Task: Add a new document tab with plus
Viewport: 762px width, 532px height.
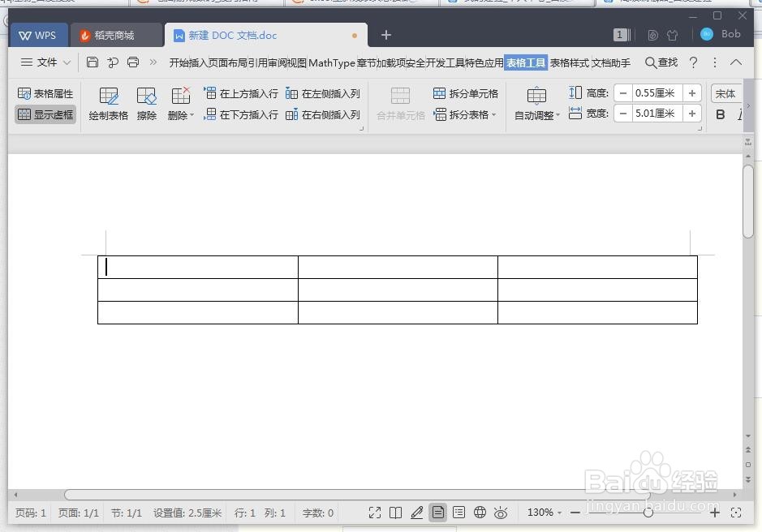Action: coord(386,35)
